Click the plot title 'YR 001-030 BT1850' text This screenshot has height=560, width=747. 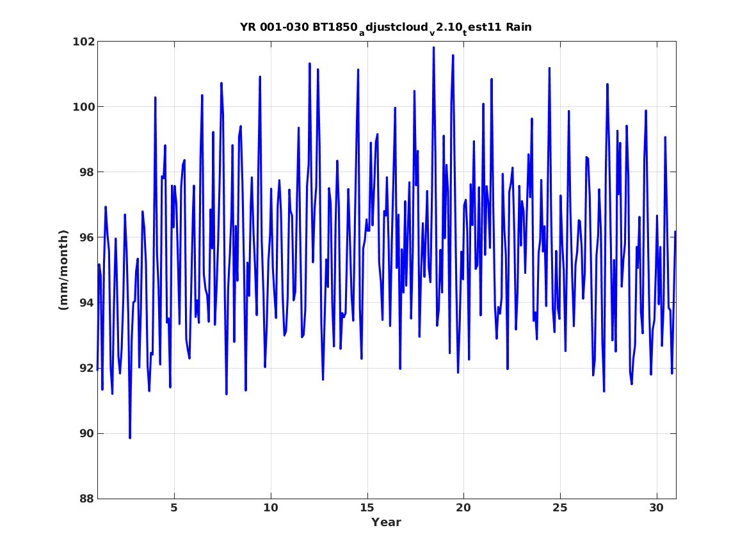(299, 27)
